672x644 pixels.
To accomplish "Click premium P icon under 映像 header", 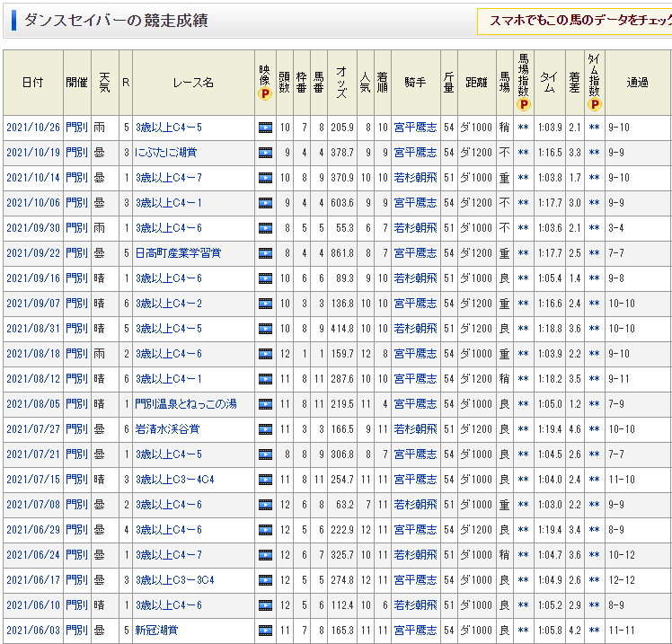I will click(265, 93).
